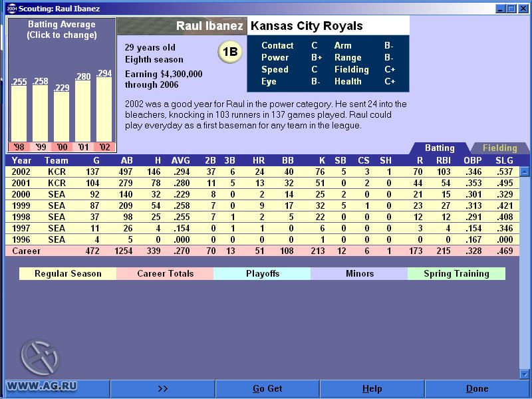Click the scrollbar down arrow

point(525,374)
